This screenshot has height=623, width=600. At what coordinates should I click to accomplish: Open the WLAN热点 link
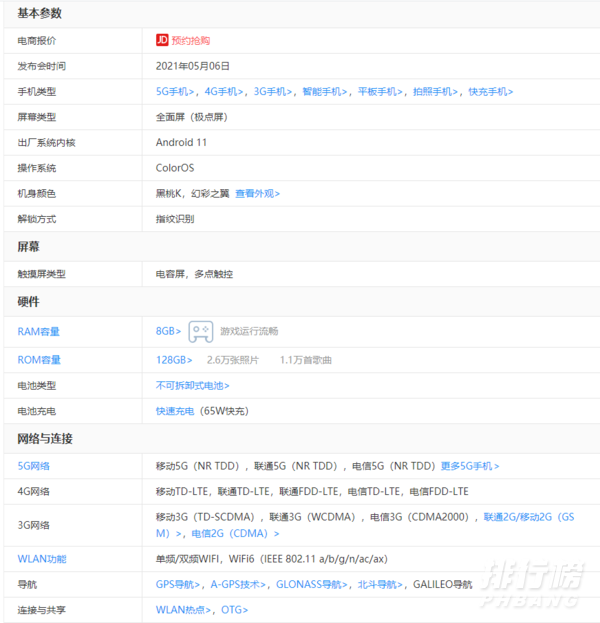tap(183, 610)
